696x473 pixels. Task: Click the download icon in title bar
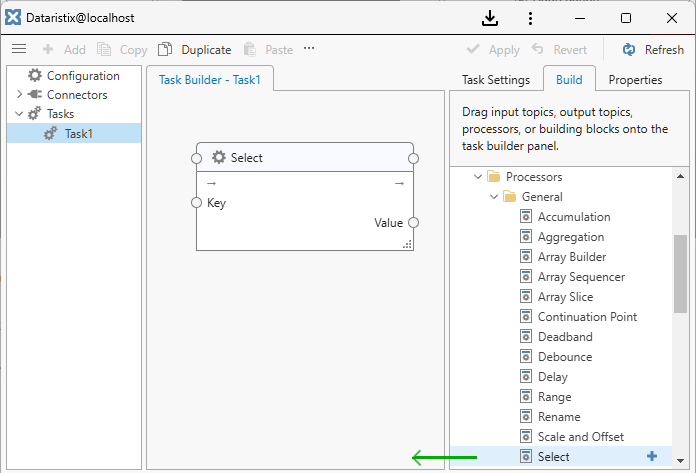click(490, 18)
